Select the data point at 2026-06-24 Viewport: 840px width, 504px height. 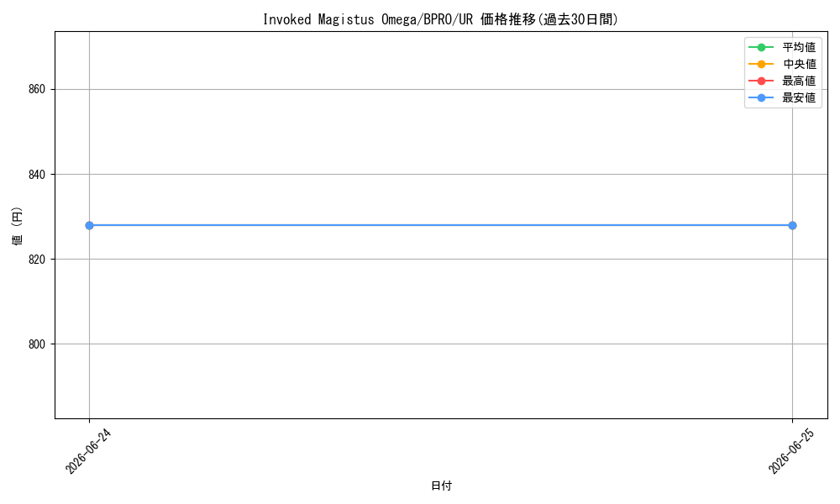tap(90, 225)
